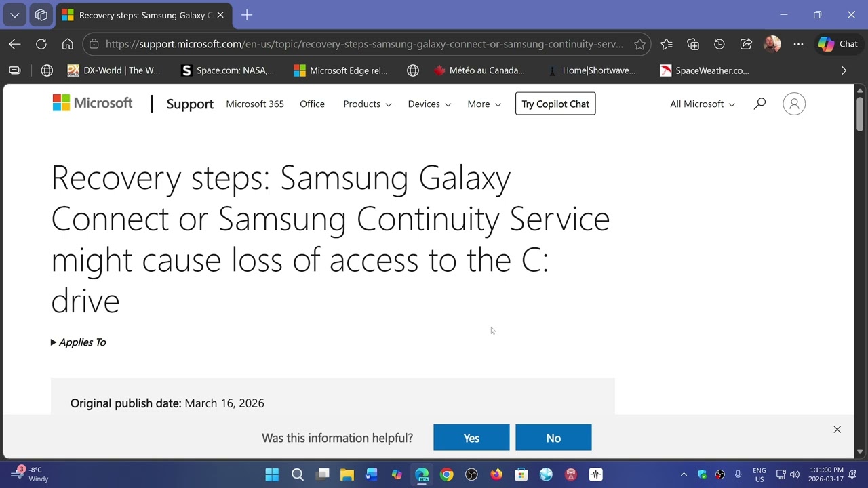Open Space.com NASA bookmark
868x488 pixels.
point(228,70)
